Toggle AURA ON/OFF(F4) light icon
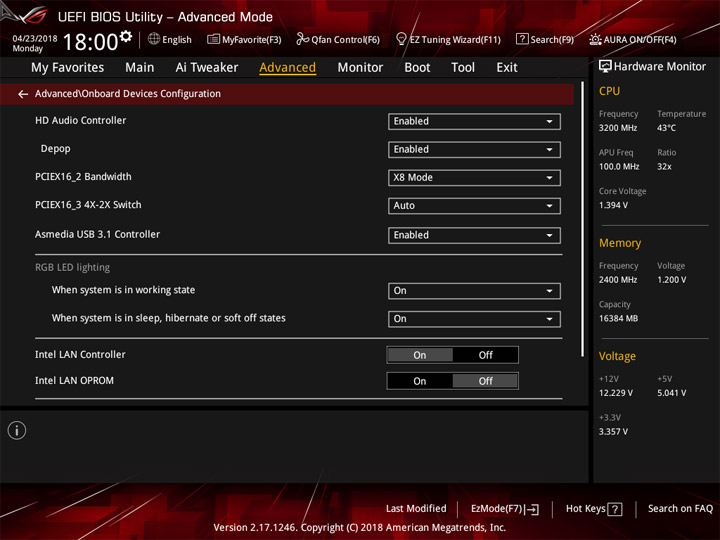720x540 pixels. [595, 39]
